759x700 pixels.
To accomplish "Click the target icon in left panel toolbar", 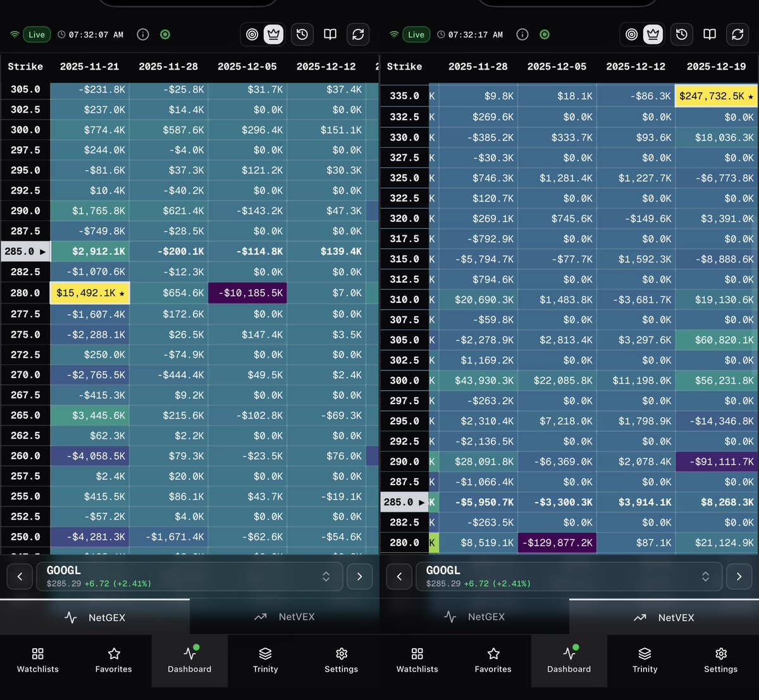I will (252, 35).
